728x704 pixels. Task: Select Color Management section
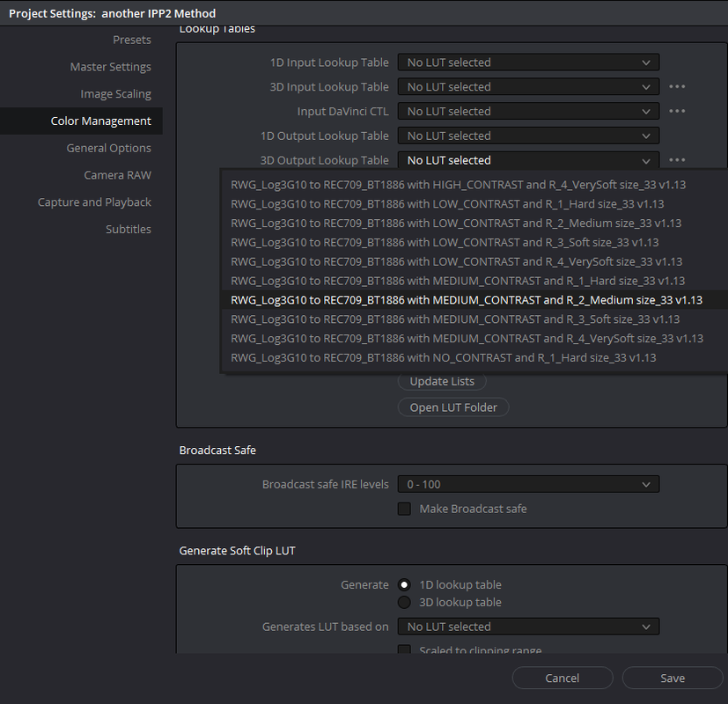(x=81, y=121)
